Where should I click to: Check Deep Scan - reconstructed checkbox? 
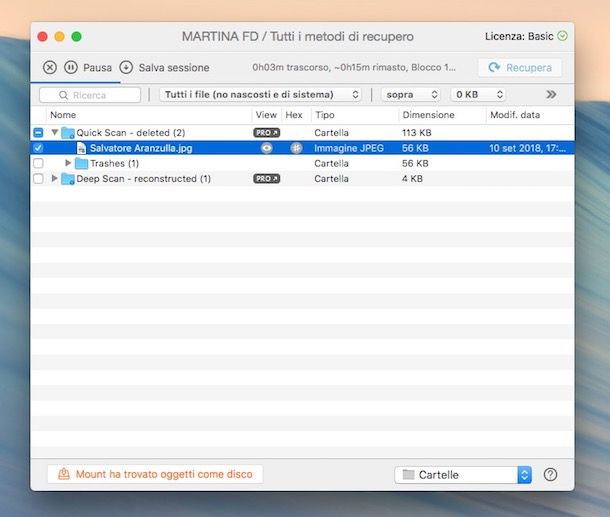pos(38,179)
